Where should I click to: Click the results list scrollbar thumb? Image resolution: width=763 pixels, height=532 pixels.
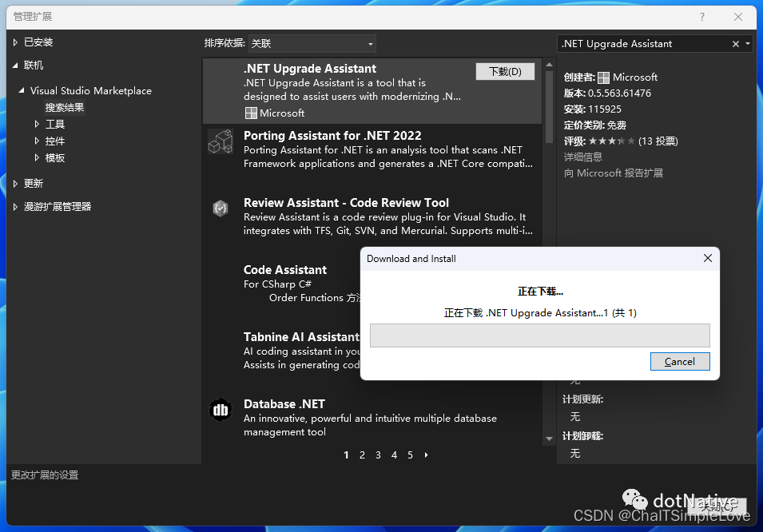click(x=549, y=107)
